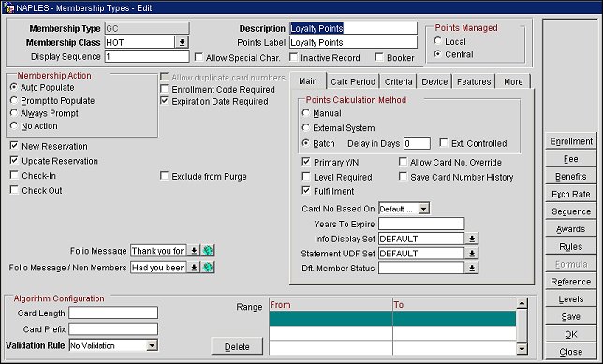Delete the selected range row
Image resolution: width=603 pixels, height=364 pixels.
[237, 346]
